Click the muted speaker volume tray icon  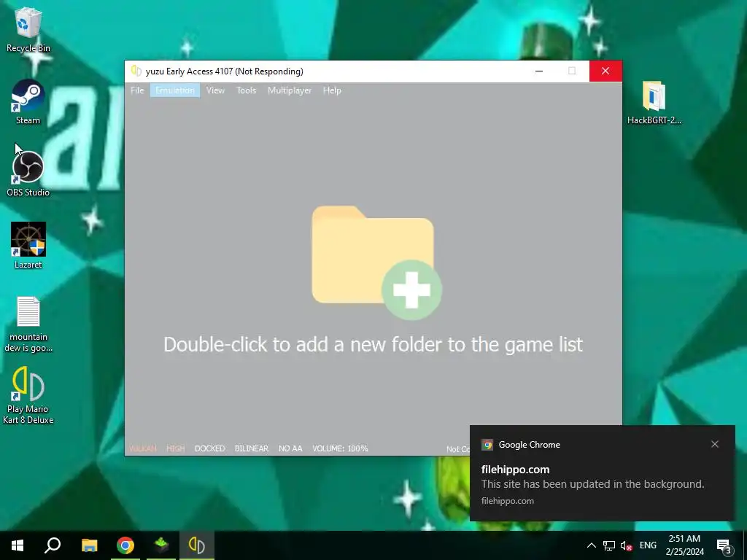(x=626, y=545)
